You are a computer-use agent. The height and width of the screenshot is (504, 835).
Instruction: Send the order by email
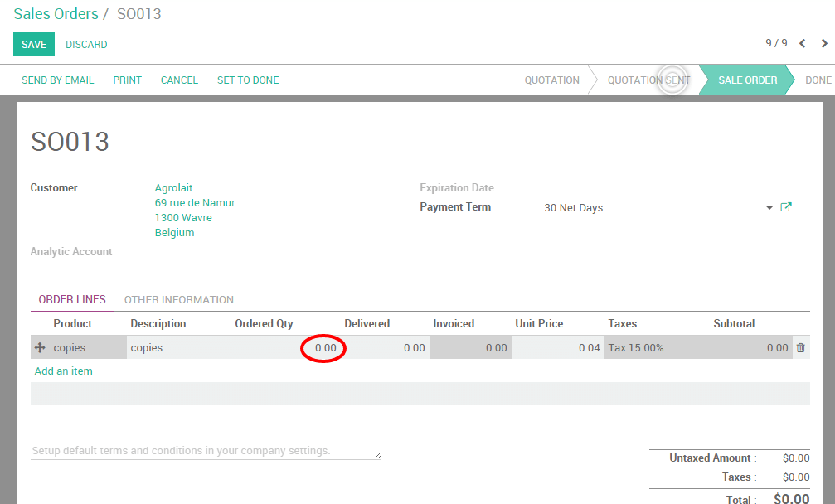click(x=58, y=80)
